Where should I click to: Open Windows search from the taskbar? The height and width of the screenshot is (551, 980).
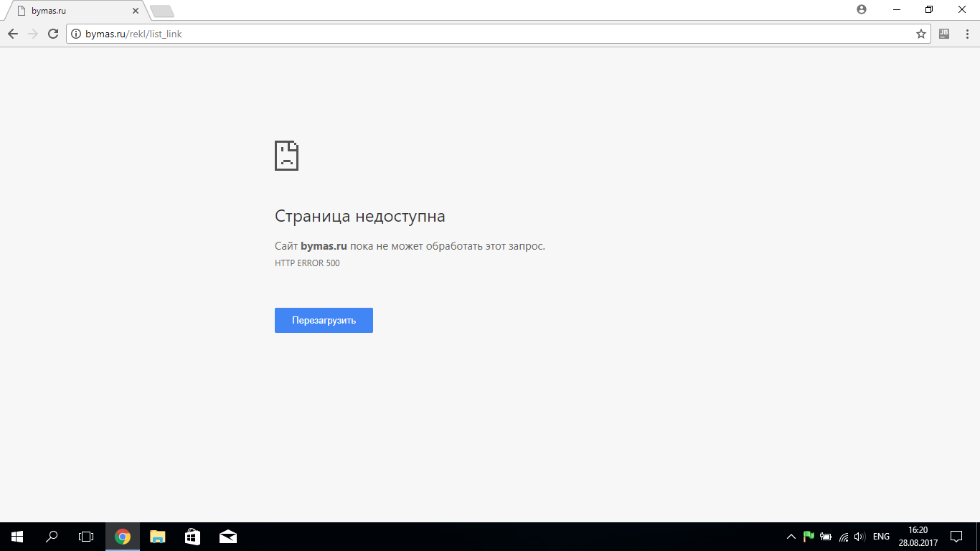pos(52,537)
